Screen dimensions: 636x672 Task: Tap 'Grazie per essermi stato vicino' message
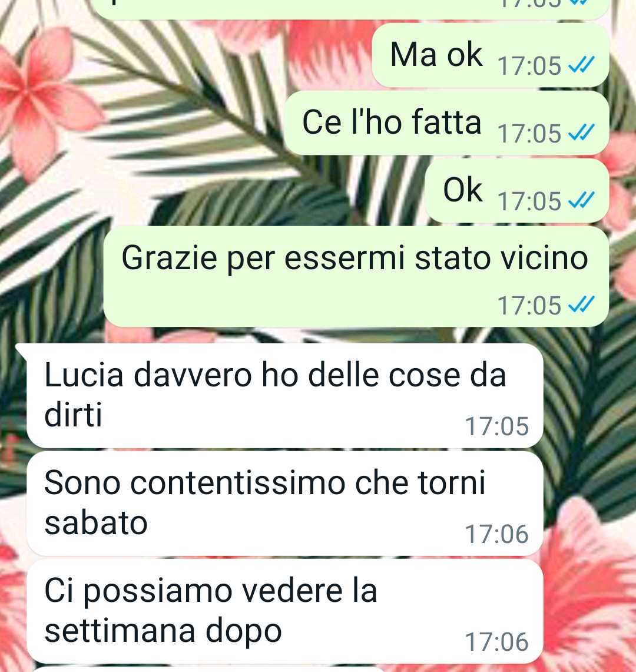[x=356, y=276]
